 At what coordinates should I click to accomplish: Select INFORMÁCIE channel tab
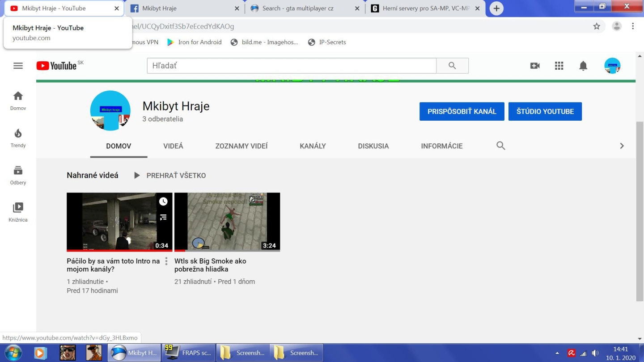442,146
